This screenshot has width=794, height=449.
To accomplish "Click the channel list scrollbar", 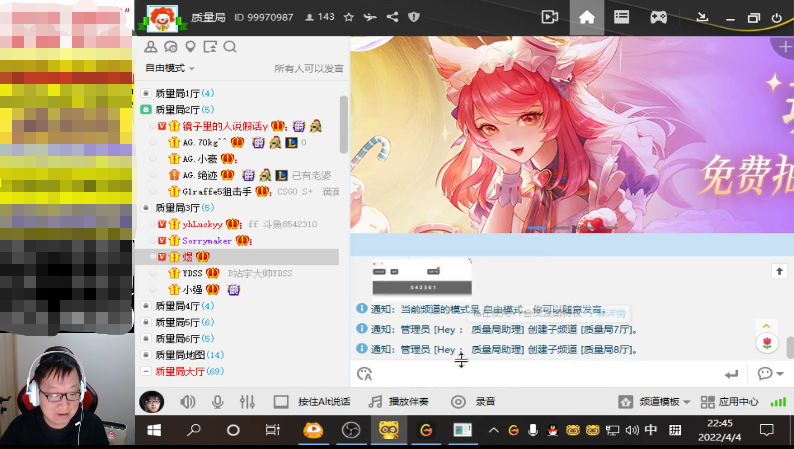I will [344, 124].
